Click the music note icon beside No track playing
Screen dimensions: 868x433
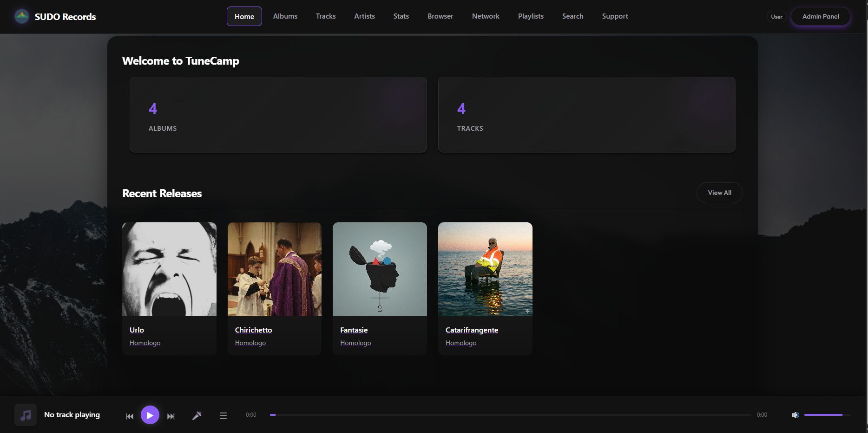coord(25,414)
